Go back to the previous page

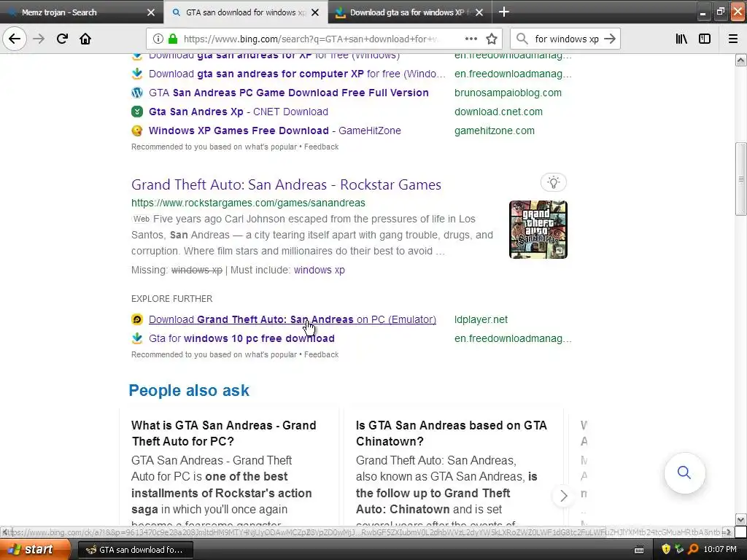pyautogui.click(x=15, y=39)
